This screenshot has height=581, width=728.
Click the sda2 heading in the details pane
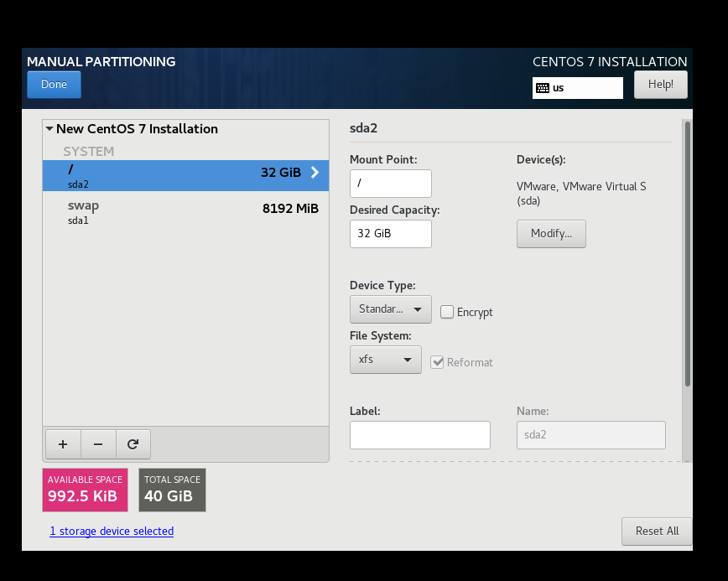click(x=363, y=128)
